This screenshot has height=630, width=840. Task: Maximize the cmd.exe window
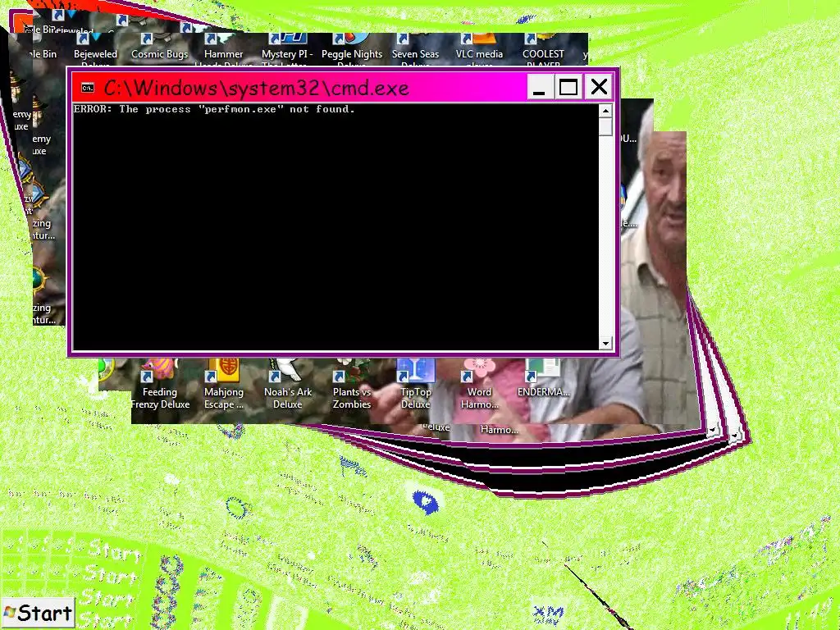568,87
